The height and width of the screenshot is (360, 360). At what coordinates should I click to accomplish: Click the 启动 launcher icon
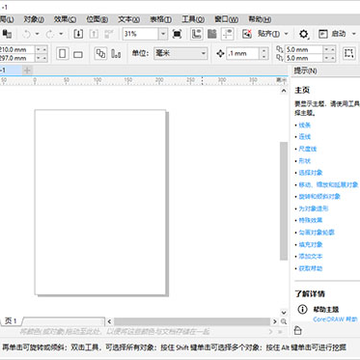[x=323, y=34]
